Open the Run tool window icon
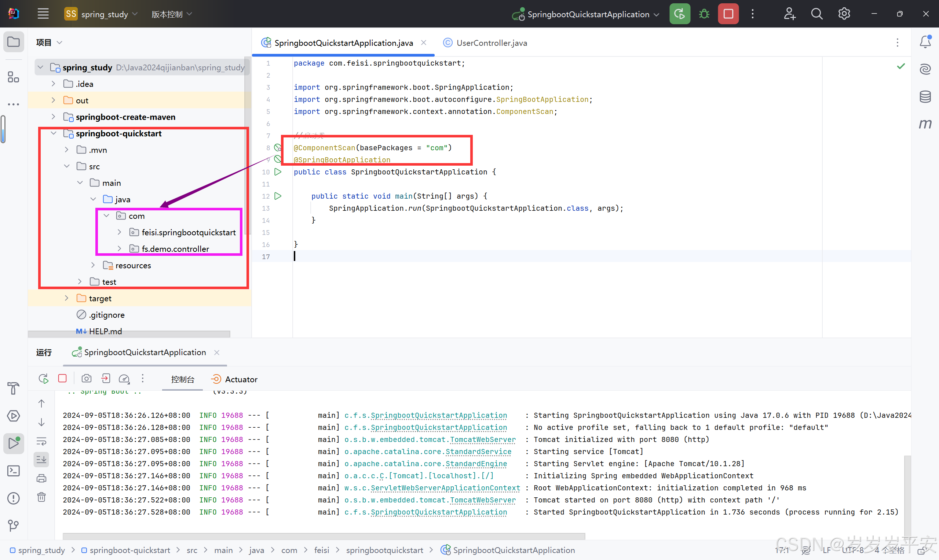Screen dimensions: 939x560 [14, 443]
